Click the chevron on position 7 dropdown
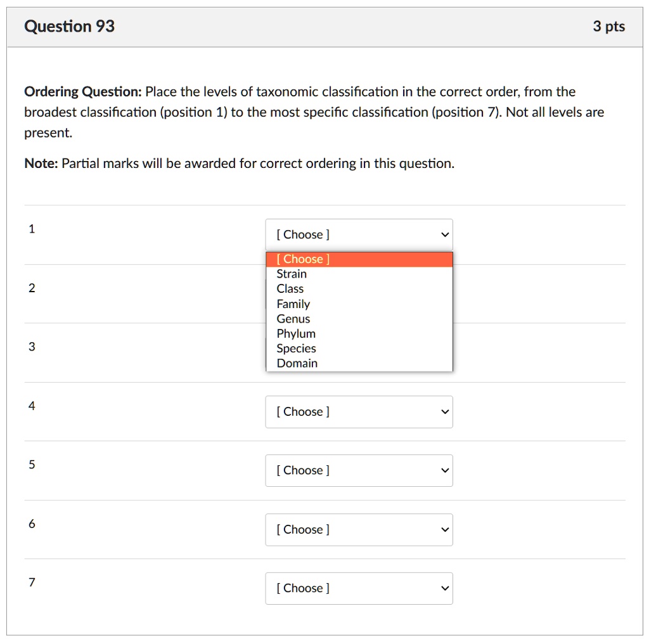Image resolution: width=649 pixels, height=644 pixels. pos(443,588)
